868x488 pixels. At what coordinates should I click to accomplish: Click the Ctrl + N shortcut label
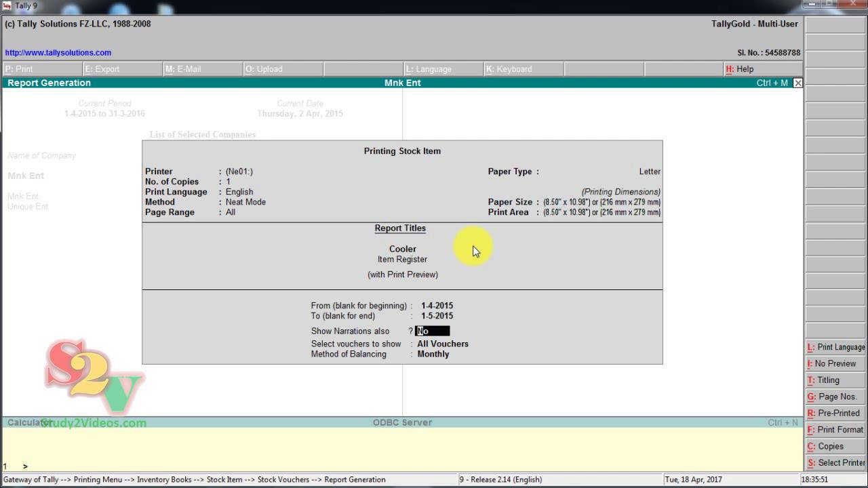click(x=783, y=422)
